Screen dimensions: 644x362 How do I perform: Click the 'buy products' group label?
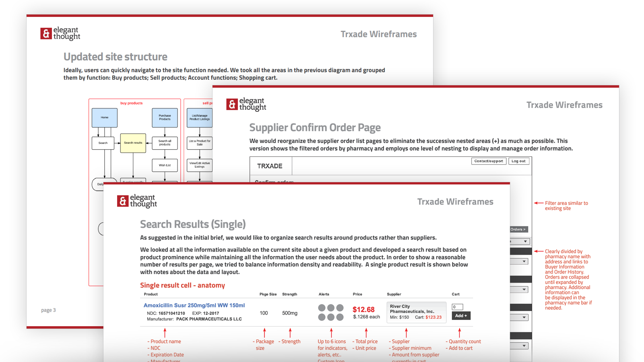132,103
